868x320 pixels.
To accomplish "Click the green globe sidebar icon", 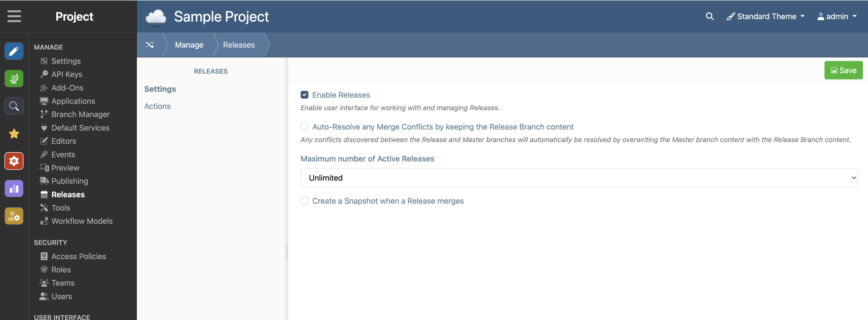I will 14,79.
